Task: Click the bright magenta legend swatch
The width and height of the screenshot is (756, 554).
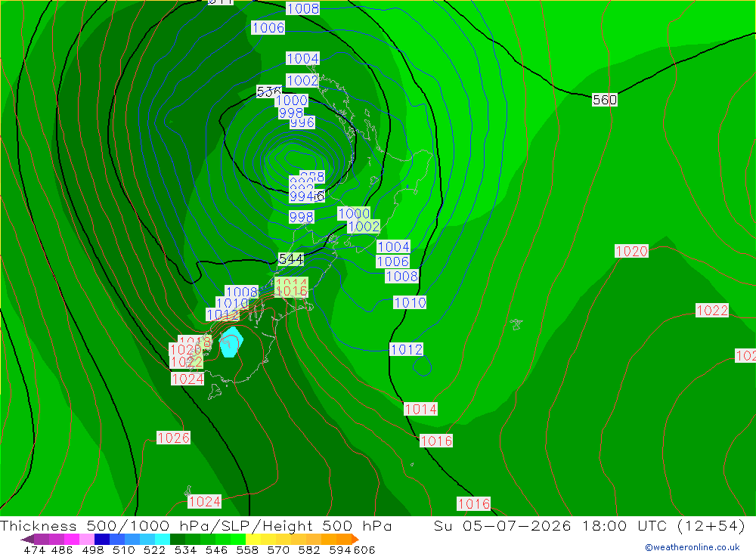Action: (x=71, y=539)
